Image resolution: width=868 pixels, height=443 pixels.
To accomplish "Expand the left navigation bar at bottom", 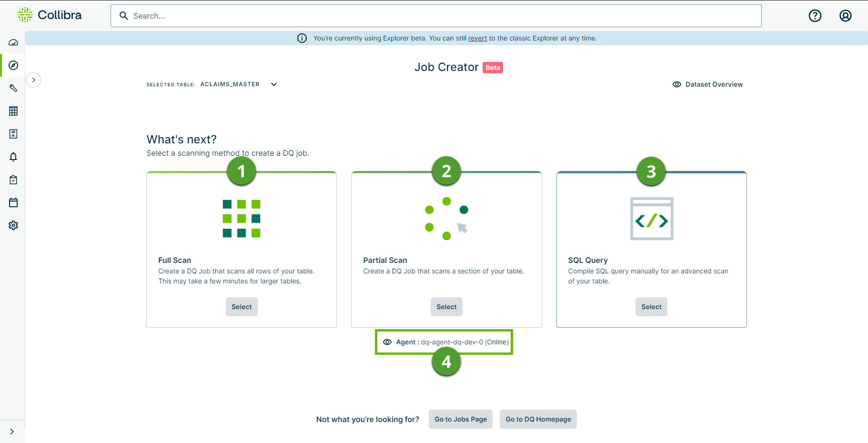I will 12,432.
